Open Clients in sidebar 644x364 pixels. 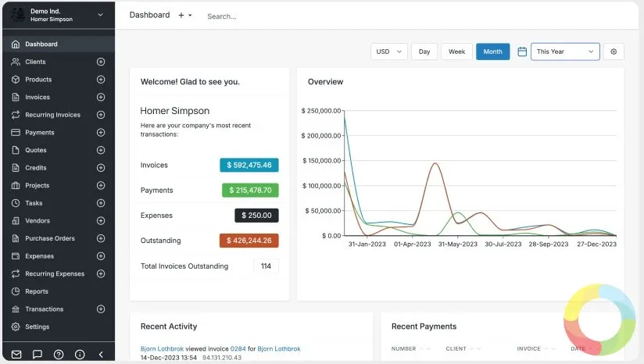(35, 62)
